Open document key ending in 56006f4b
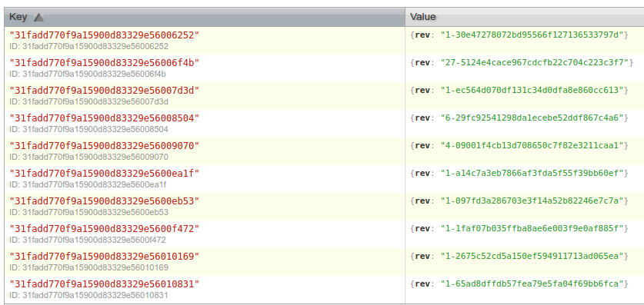Screen dimensions: 644x305 click(x=105, y=63)
